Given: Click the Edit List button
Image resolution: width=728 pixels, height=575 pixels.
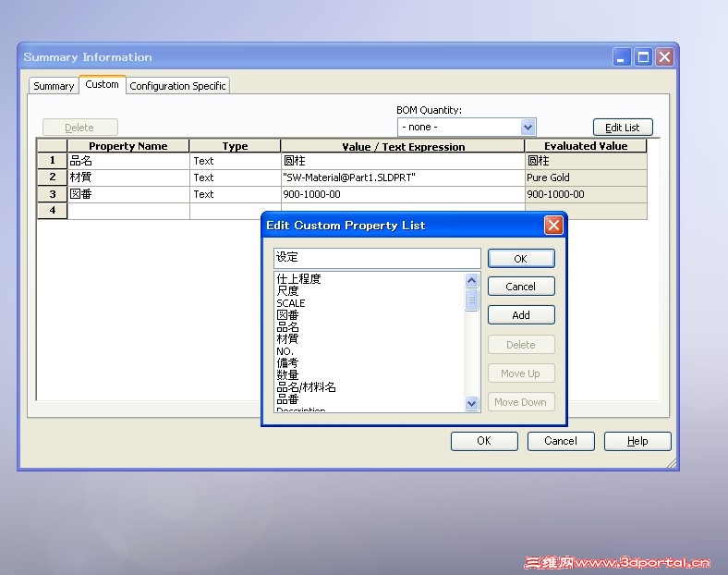Looking at the screenshot, I should 623,128.
